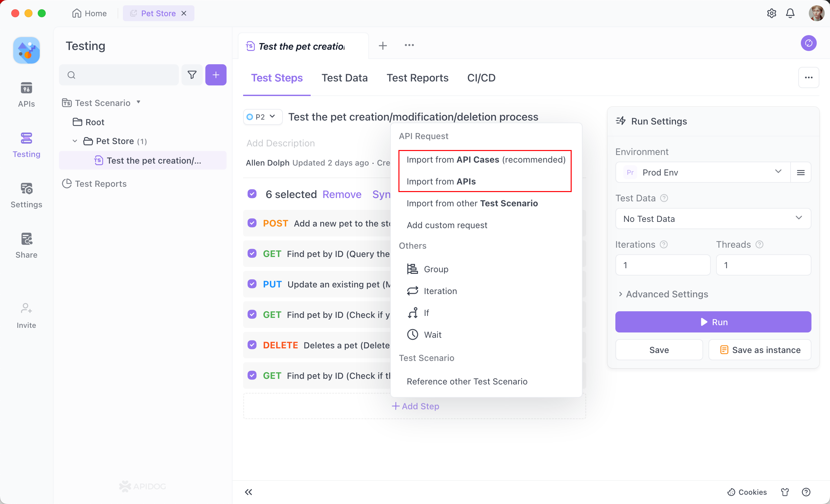Click the Save as instance button
Viewport: 830px width, 504px height.
759,349
